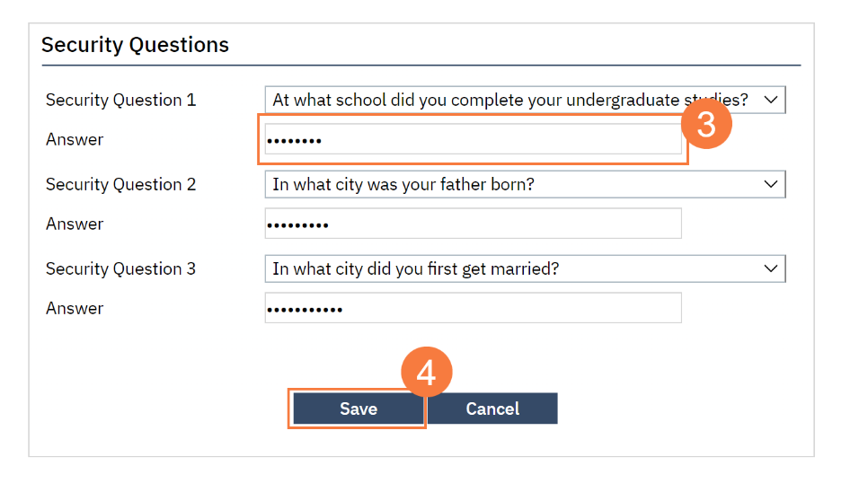The image size is (868, 501).
Task: Click the 'Security Question 1' label
Action: (x=120, y=101)
